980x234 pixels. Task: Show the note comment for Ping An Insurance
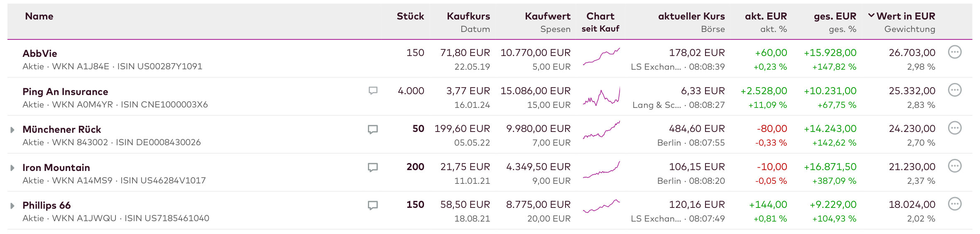[373, 90]
